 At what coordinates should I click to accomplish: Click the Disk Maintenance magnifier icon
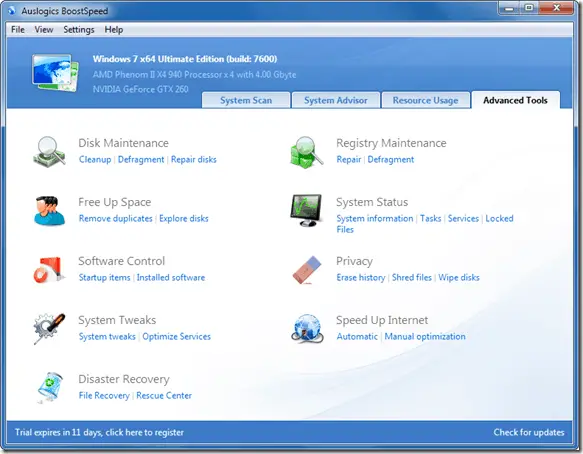49,151
